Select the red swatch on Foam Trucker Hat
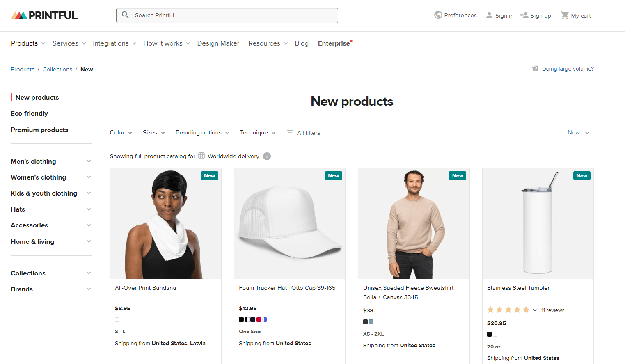 (259, 319)
